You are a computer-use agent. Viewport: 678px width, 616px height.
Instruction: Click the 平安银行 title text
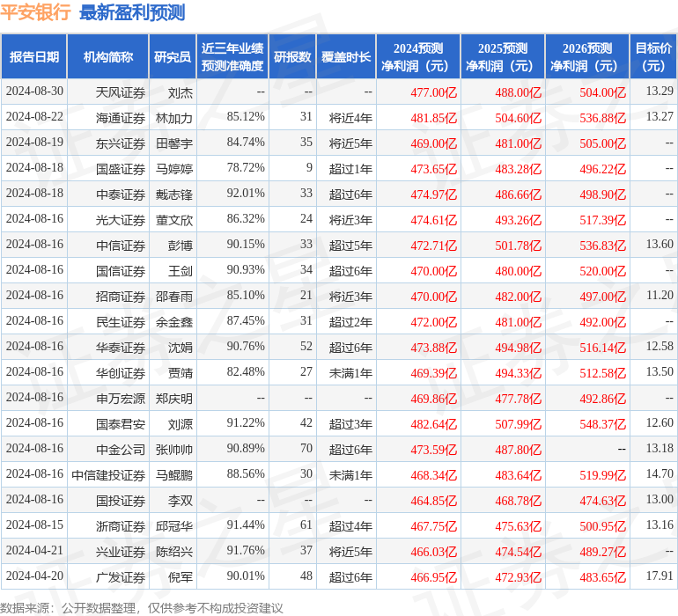pos(35,12)
